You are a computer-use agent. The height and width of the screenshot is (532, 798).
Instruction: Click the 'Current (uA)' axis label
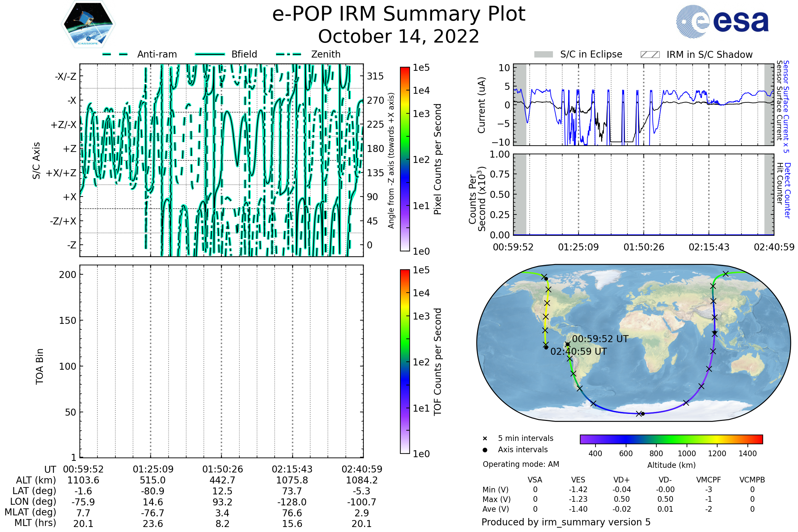[x=481, y=105]
